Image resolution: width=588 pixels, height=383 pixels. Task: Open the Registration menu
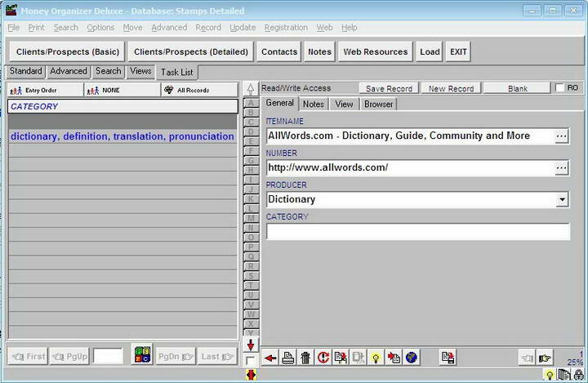tap(286, 28)
